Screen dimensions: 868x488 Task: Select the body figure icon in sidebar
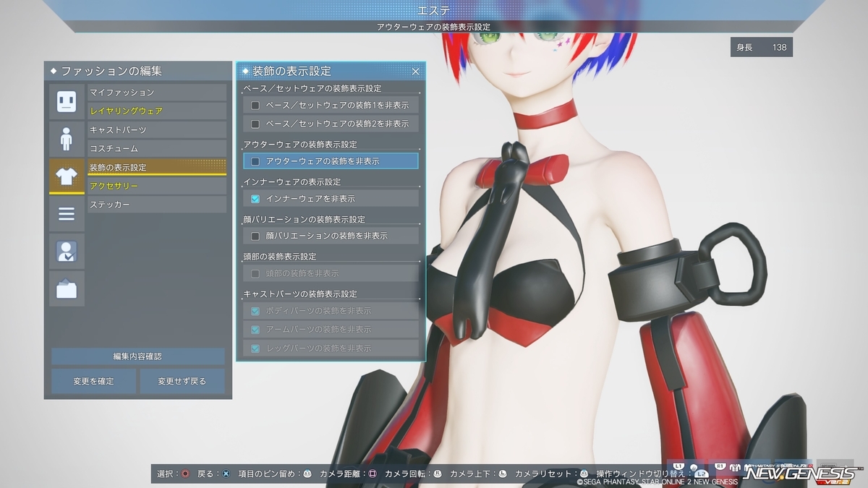click(67, 139)
